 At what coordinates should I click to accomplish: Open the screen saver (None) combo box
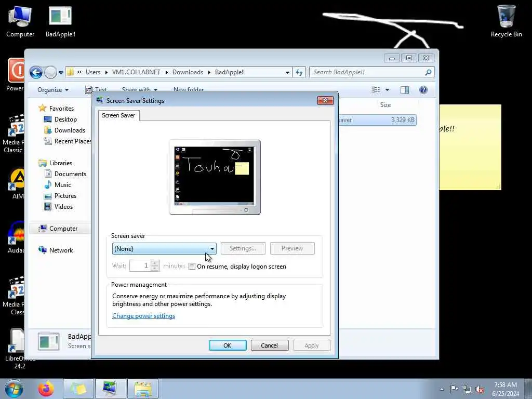point(164,249)
